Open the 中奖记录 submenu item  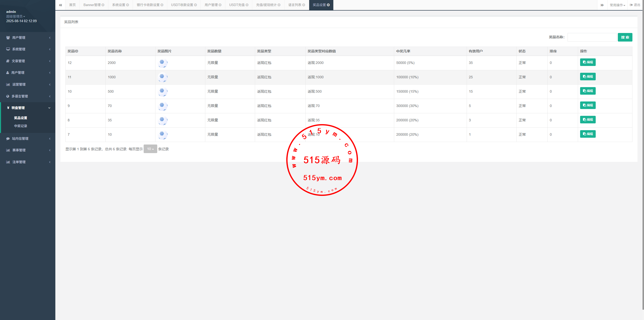21,126
